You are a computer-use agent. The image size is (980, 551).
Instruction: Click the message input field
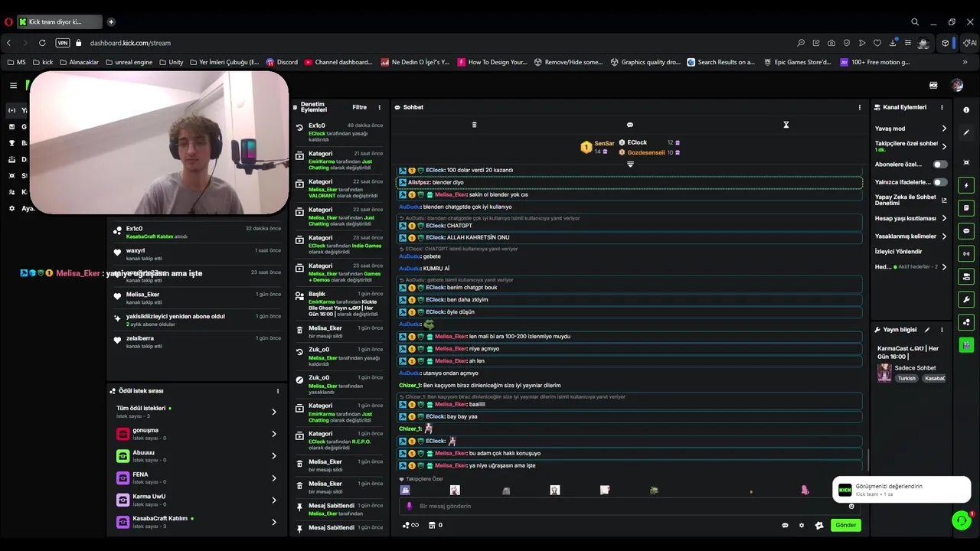pyautogui.click(x=629, y=506)
